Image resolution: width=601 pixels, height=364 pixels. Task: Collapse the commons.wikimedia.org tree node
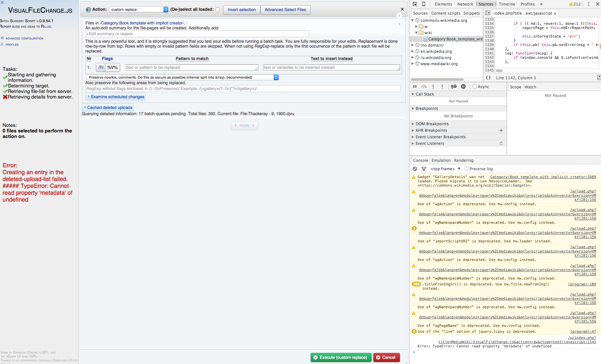coord(412,20)
